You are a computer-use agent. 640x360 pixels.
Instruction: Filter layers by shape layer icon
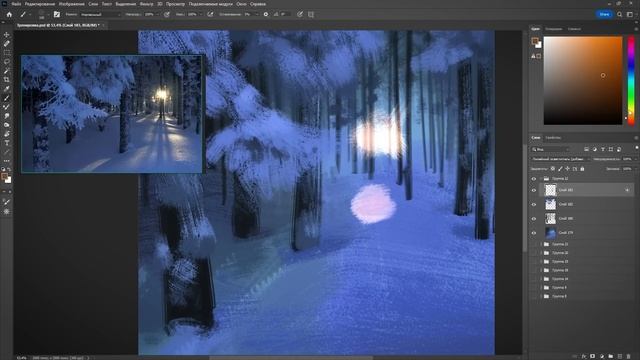click(x=611, y=149)
